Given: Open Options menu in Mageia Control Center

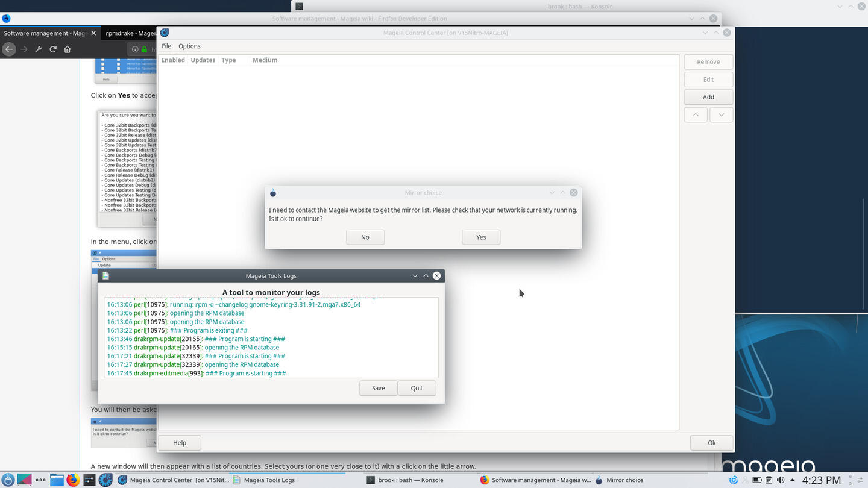Looking at the screenshot, I should (x=189, y=46).
